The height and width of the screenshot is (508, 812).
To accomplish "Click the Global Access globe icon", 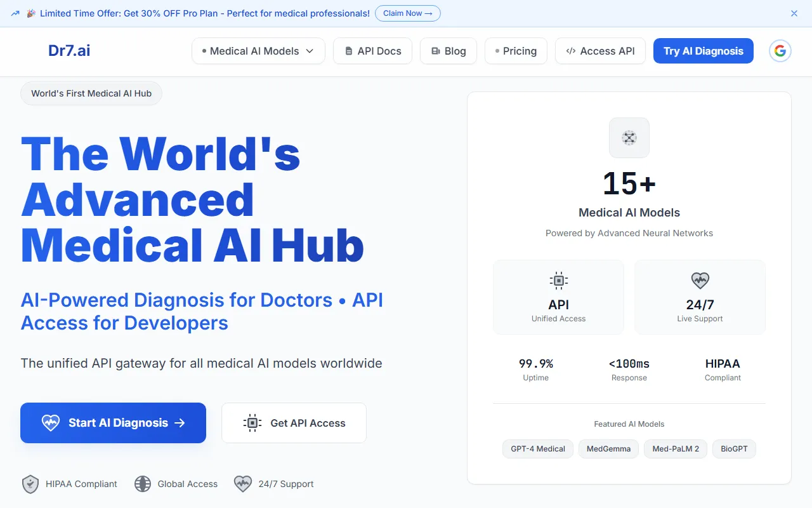I will pyautogui.click(x=143, y=484).
